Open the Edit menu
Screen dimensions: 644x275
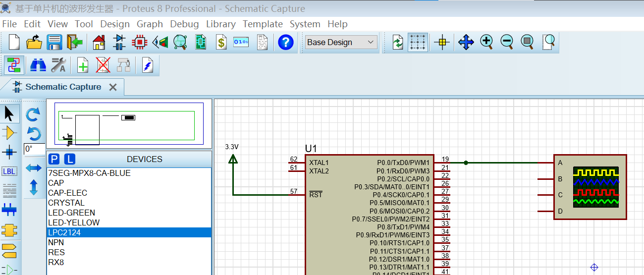click(32, 24)
